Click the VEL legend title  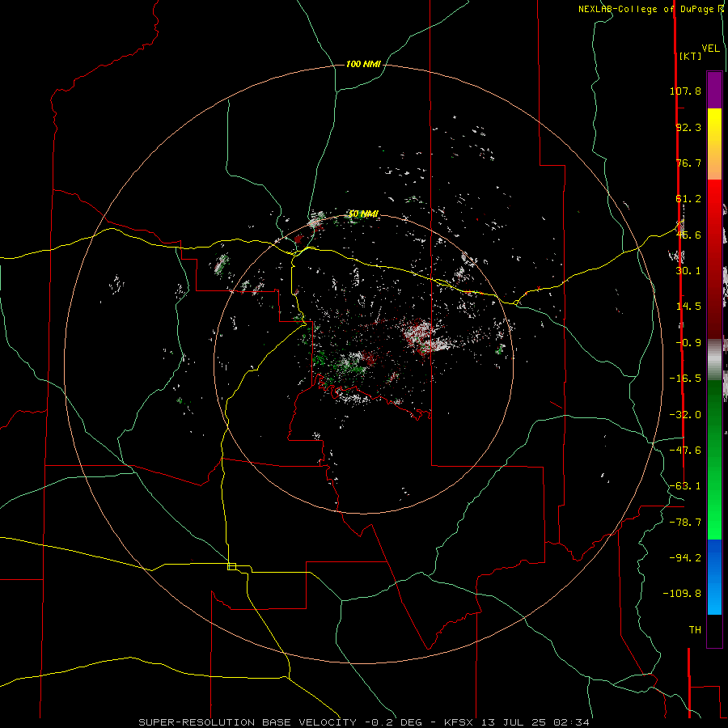(x=711, y=49)
